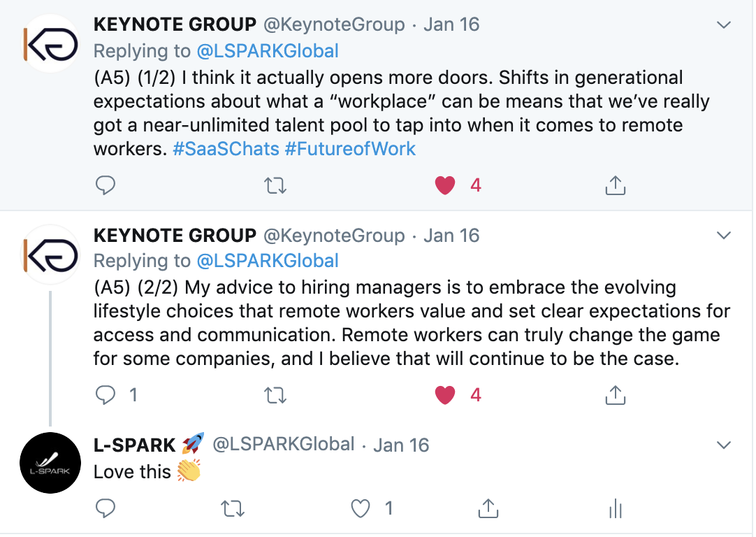Open reply thread on the (2/2) tweet
The width and height of the screenshot is (756, 537).
(x=105, y=395)
